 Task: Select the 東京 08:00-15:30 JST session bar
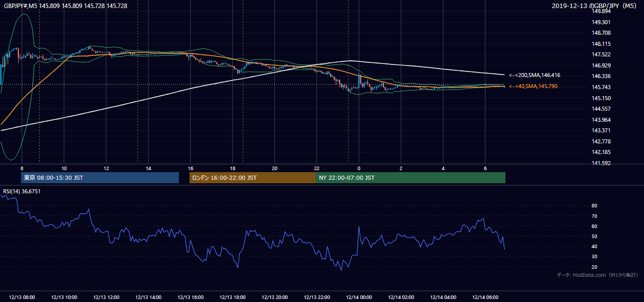[x=100, y=178]
